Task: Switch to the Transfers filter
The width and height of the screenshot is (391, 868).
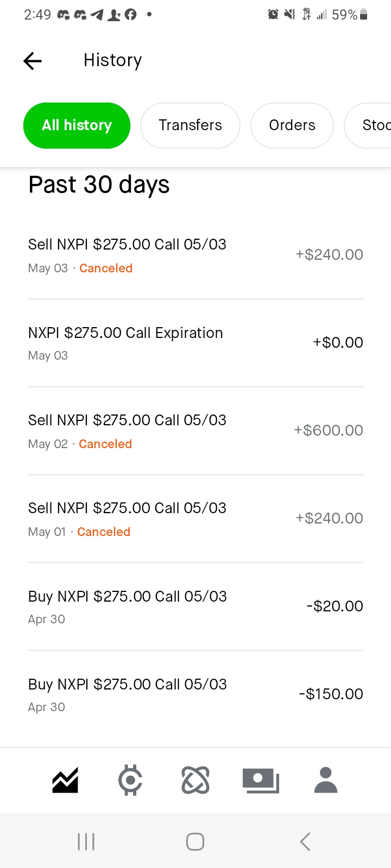Action: pos(190,125)
